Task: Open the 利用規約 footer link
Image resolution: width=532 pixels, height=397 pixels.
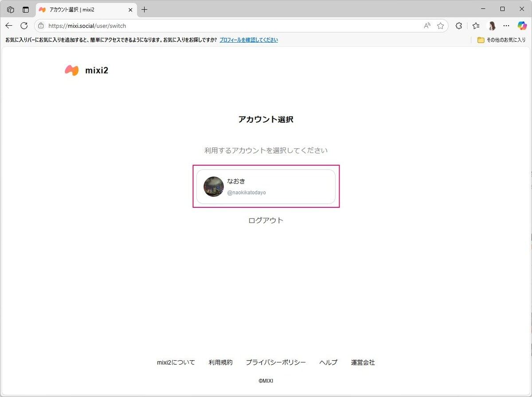Action: click(220, 362)
